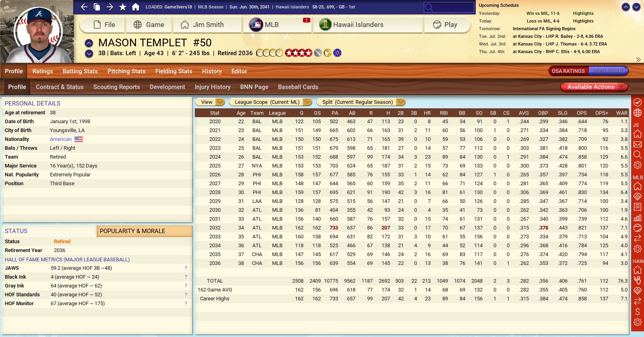Navigate back with the left arrow icon
Viewport: 644px width, 337px height.
click(84, 7)
